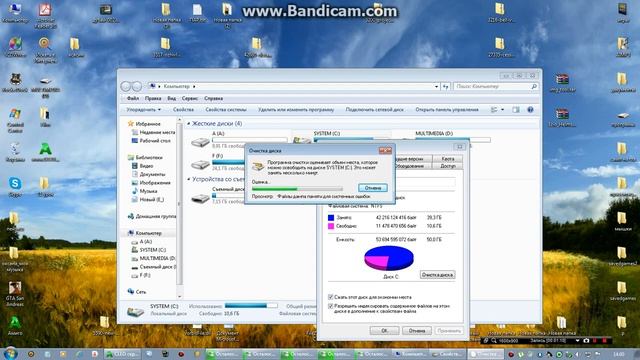The height and width of the screenshot is (360, 640).
Task: Open Explorer help via the question mark icon
Action: (x=530, y=109)
